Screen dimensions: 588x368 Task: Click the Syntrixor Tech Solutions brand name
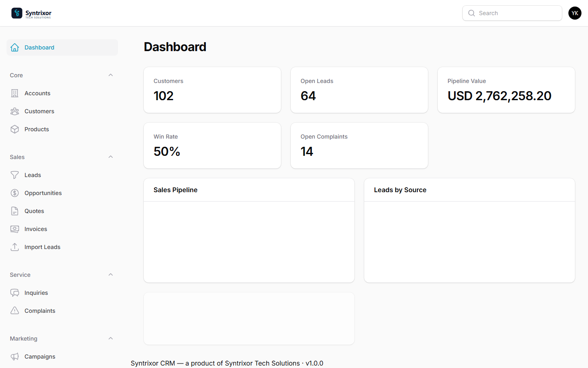(38, 13)
